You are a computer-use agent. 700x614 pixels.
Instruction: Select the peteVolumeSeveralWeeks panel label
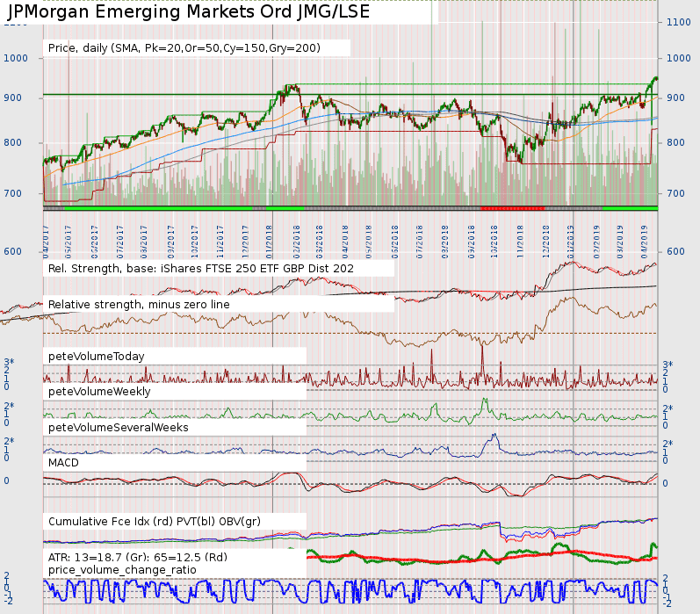[119, 428]
